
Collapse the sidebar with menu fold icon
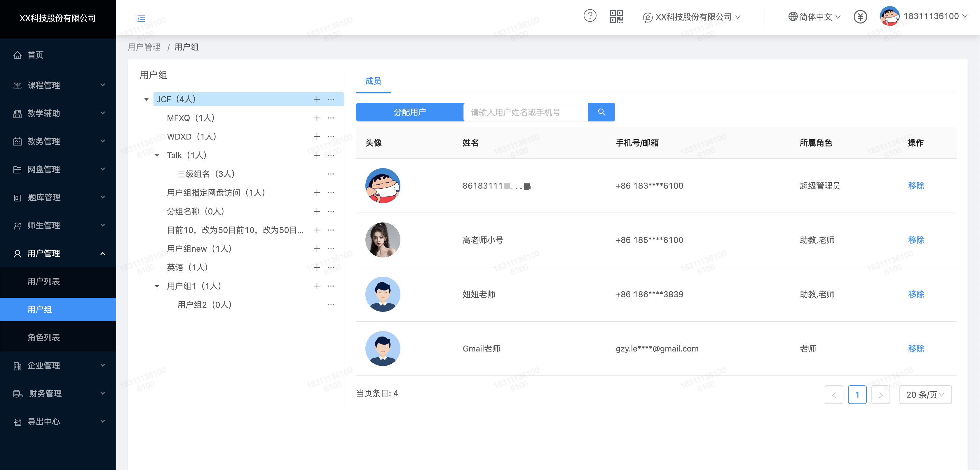pos(141,18)
